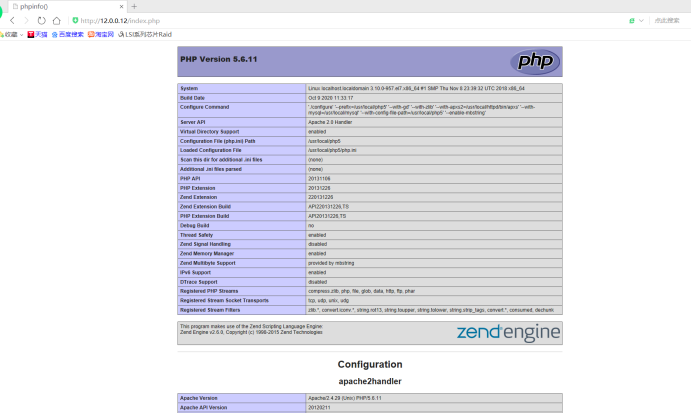The height and width of the screenshot is (414, 691).
Task: Click the Apache 2.0 Handler value
Action: pos(330,122)
